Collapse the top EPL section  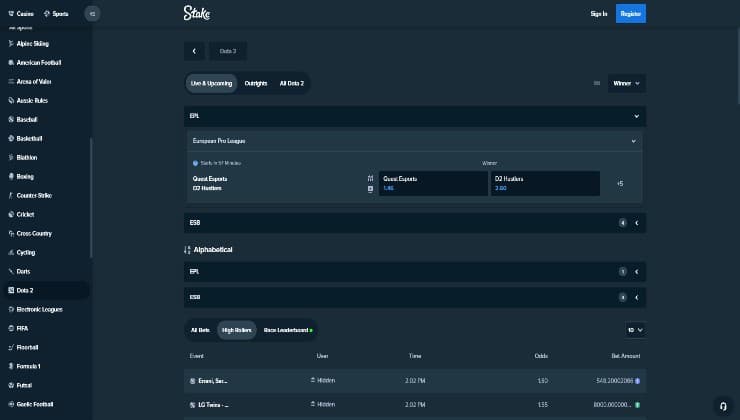click(415, 116)
